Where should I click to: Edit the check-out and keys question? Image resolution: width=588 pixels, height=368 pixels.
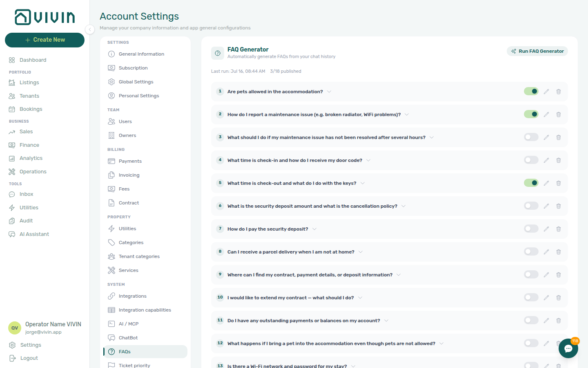[546, 183]
